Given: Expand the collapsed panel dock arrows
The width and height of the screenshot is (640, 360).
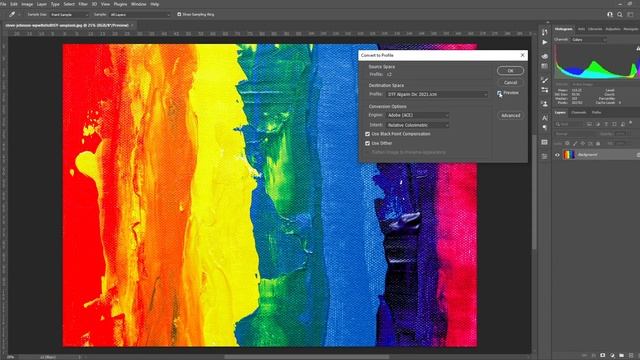Looking at the screenshot, I should coord(548,23).
